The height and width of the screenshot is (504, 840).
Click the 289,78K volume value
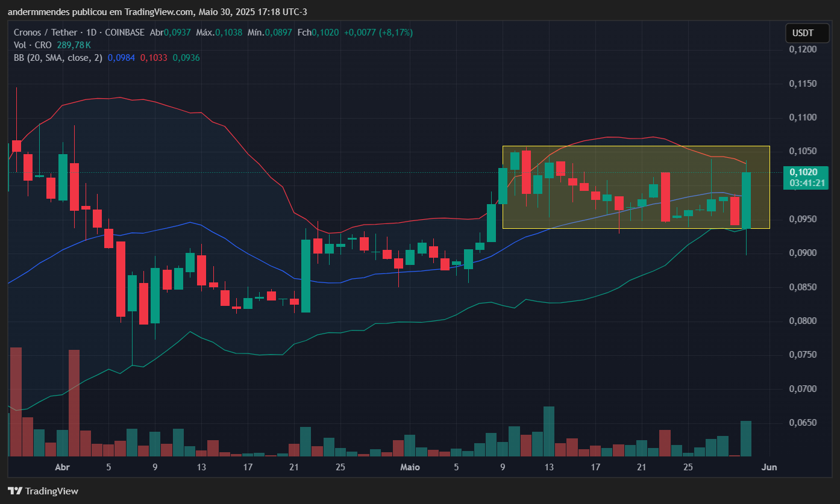click(x=72, y=45)
